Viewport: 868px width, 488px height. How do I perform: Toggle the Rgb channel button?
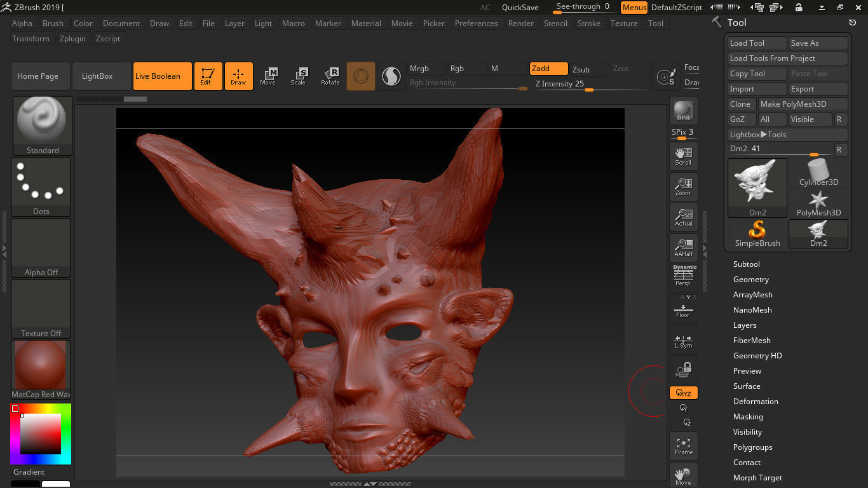click(x=467, y=69)
